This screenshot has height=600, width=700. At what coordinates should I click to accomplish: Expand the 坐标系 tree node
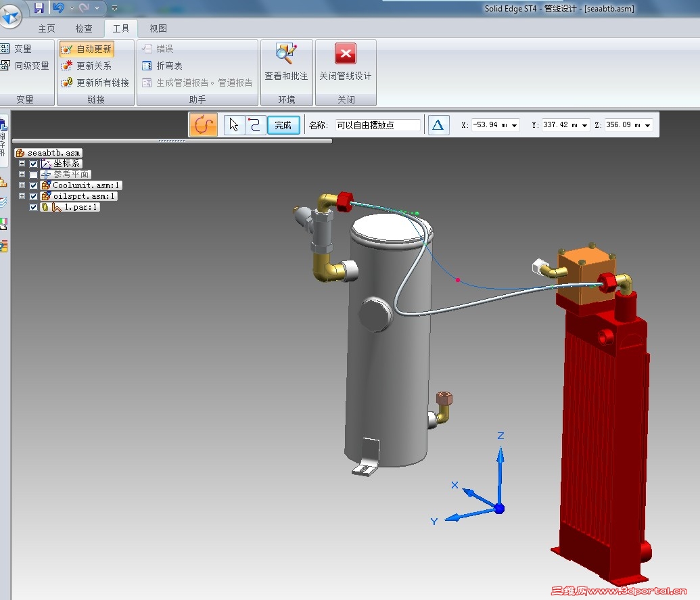point(22,164)
